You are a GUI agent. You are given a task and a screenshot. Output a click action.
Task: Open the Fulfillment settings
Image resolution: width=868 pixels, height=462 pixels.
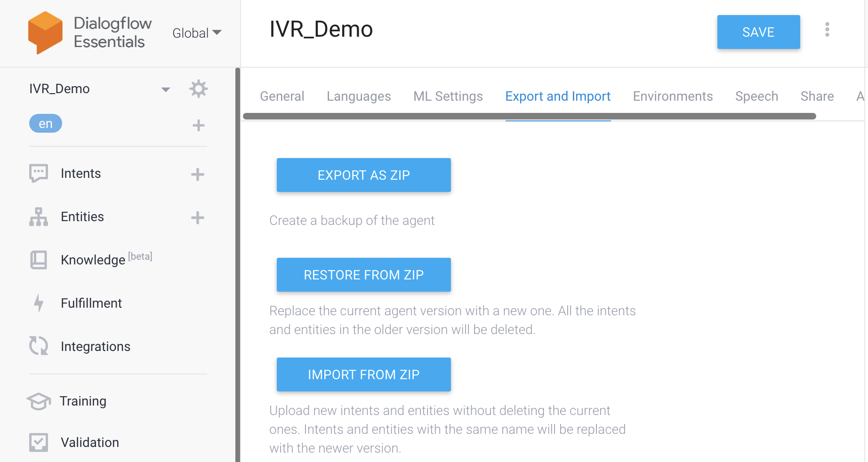[x=91, y=303]
